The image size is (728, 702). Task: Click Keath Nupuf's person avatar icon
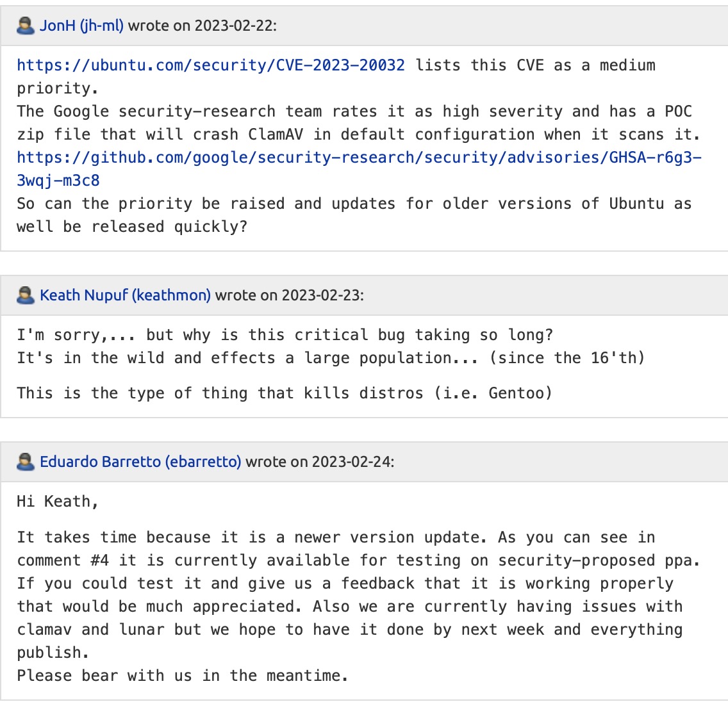tap(26, 295)
